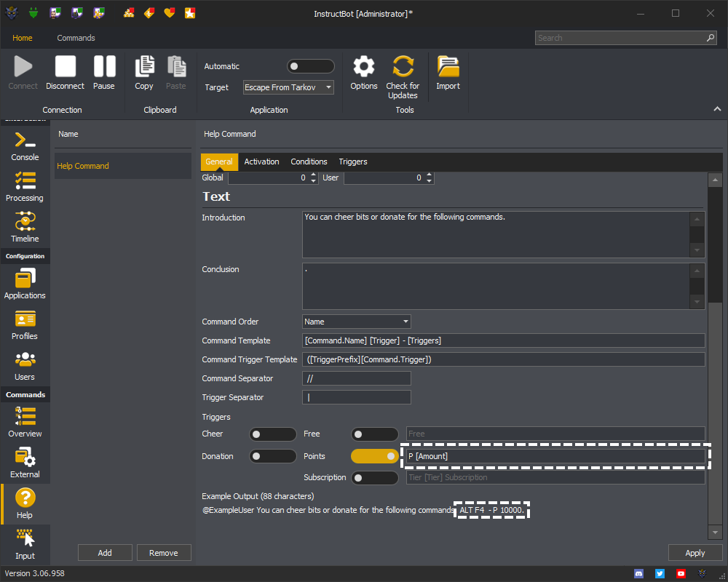
Task: Click the gold bars icon in title bar
Action: [x=129, y=13]
